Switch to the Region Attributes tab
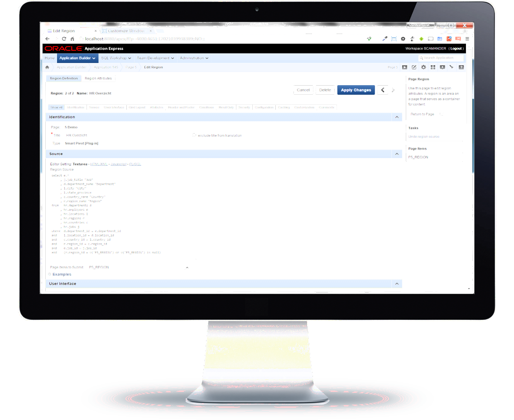 click(x=98, y=78)
